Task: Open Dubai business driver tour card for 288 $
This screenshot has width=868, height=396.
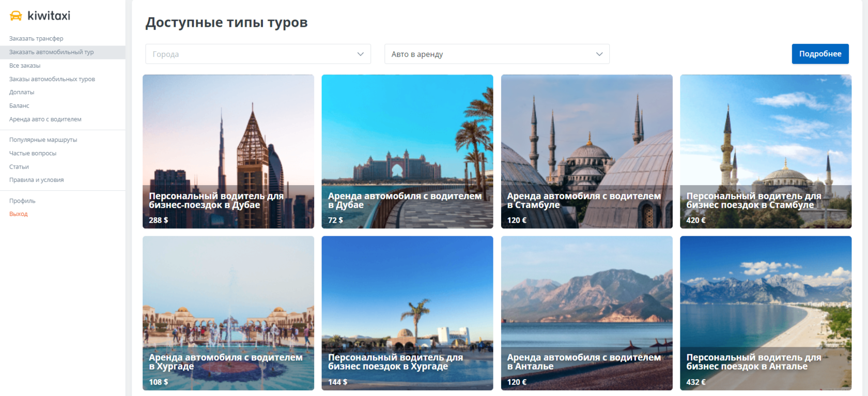Action: 228,151
